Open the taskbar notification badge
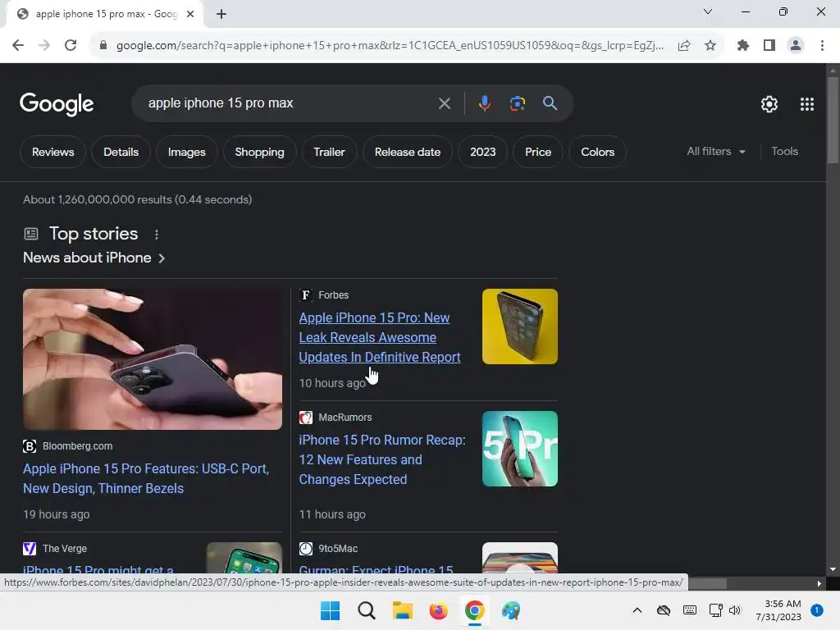Image resolution: width=840 pixels, height=630 pixels. pos(817,609)
